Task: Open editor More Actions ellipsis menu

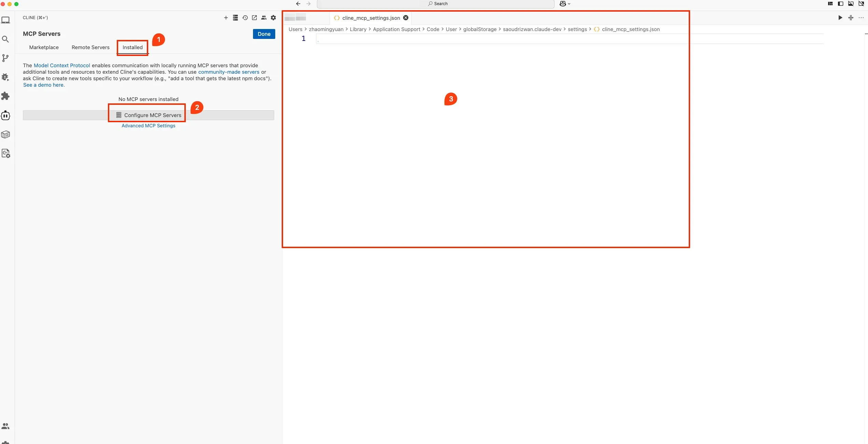Action: pyautogui.click(x=861, y=18)
